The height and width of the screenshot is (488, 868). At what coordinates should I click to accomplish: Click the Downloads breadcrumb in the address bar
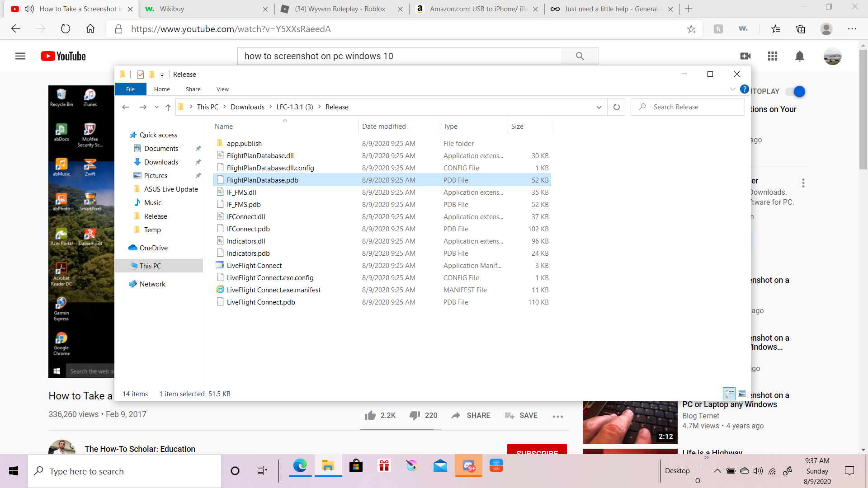click(x=247, y=107)
